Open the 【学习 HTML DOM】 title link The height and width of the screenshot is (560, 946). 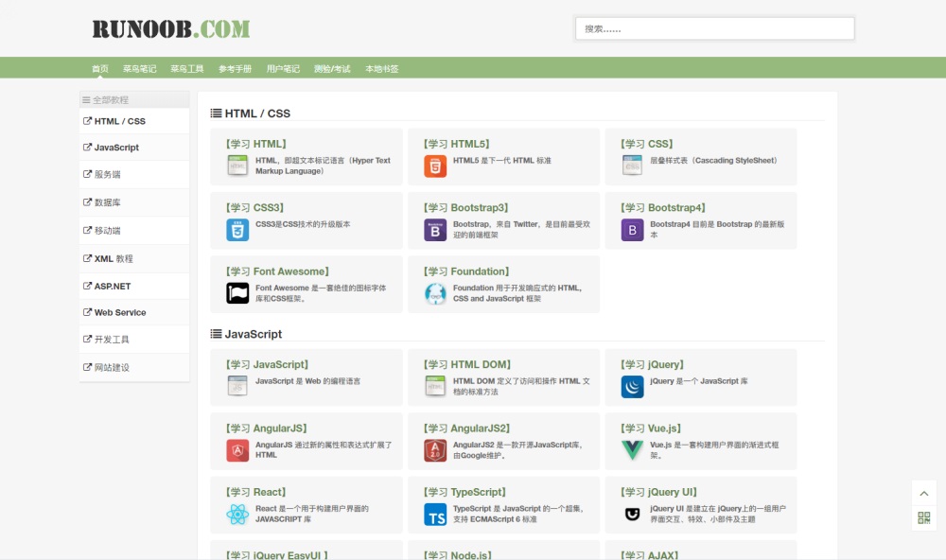467,364
